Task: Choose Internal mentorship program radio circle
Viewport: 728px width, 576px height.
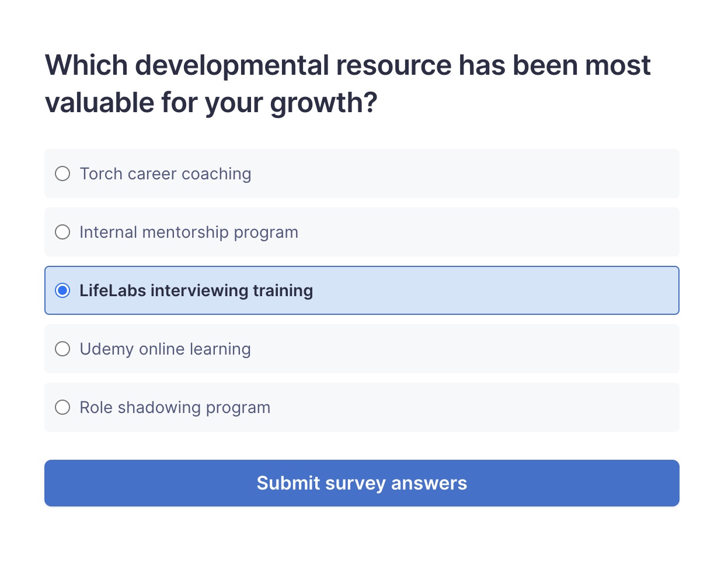Action: click(x=62, y=232)
